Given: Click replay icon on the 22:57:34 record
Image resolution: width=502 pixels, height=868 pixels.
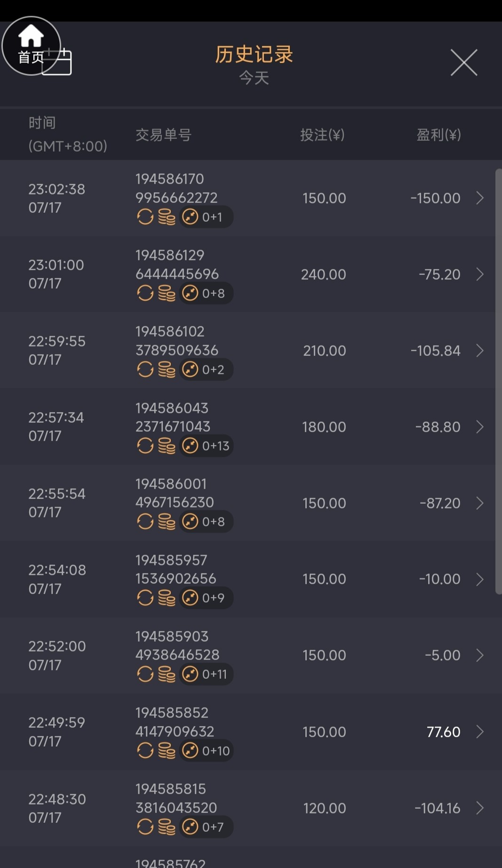Looking at the screenshot, I should point(145,446).
